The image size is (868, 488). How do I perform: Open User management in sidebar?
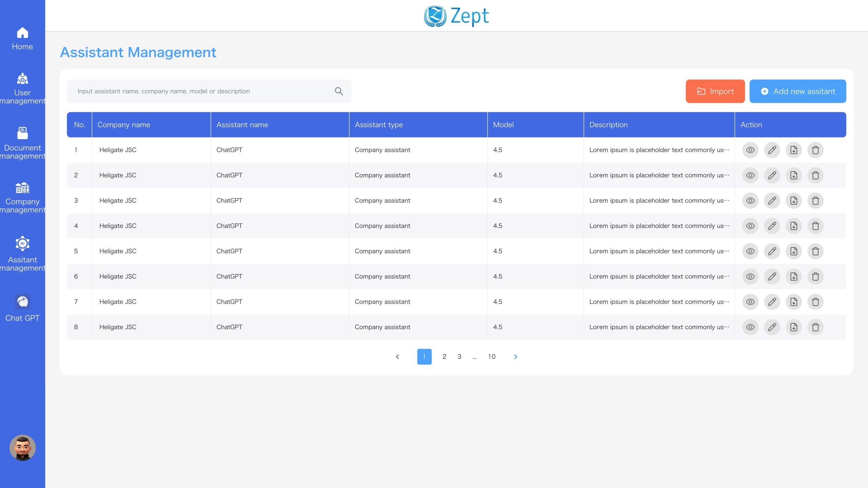pos(22,89)
